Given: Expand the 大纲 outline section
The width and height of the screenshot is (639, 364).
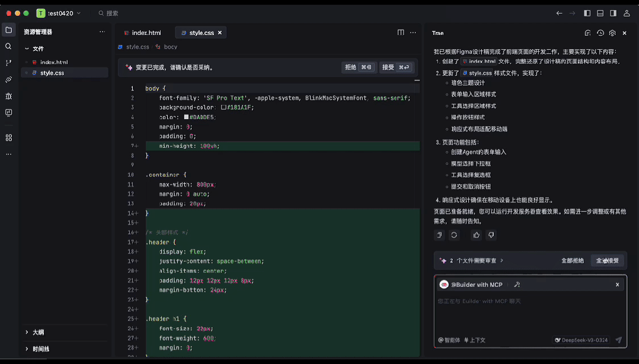Looking at the screenshot, I should coord(38,333).
